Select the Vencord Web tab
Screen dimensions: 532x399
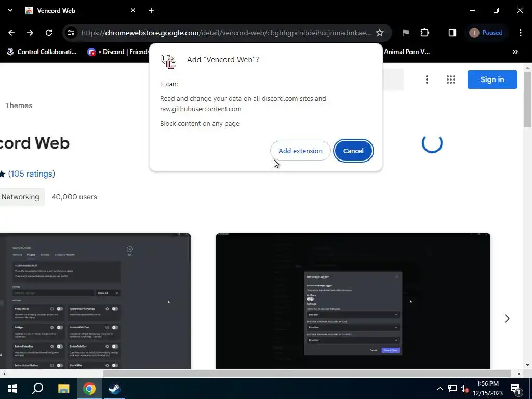pyautogui.click(x=81, y=10)
